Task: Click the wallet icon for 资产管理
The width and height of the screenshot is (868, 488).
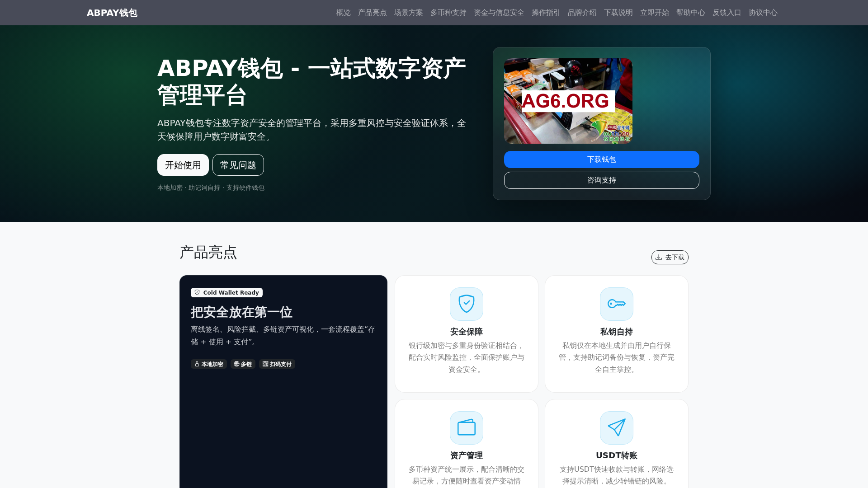Action: [467, 428]
